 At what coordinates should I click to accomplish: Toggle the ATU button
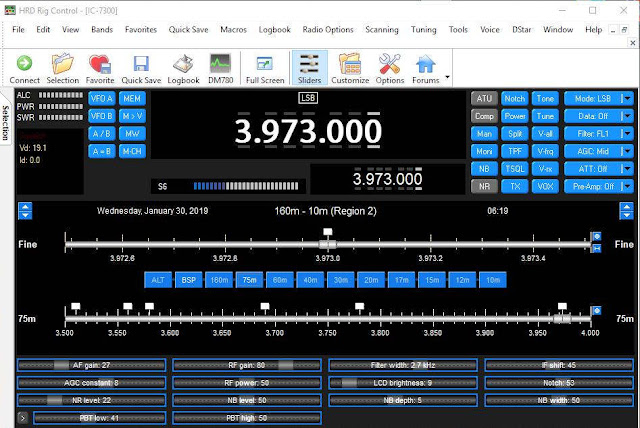point(484,98)
